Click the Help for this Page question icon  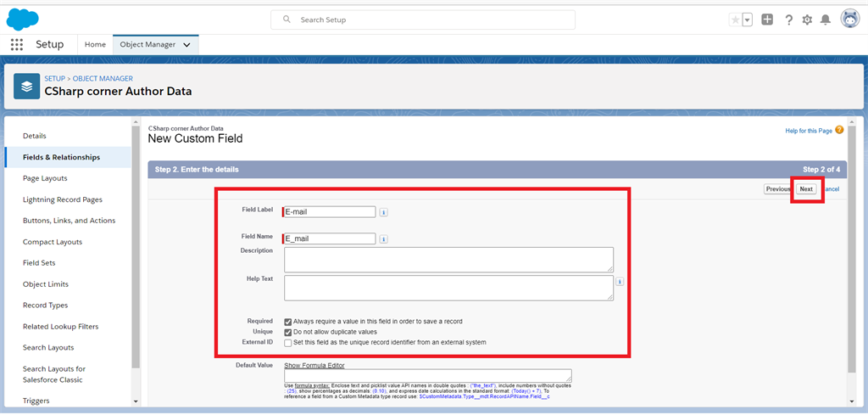pos(839,131)
